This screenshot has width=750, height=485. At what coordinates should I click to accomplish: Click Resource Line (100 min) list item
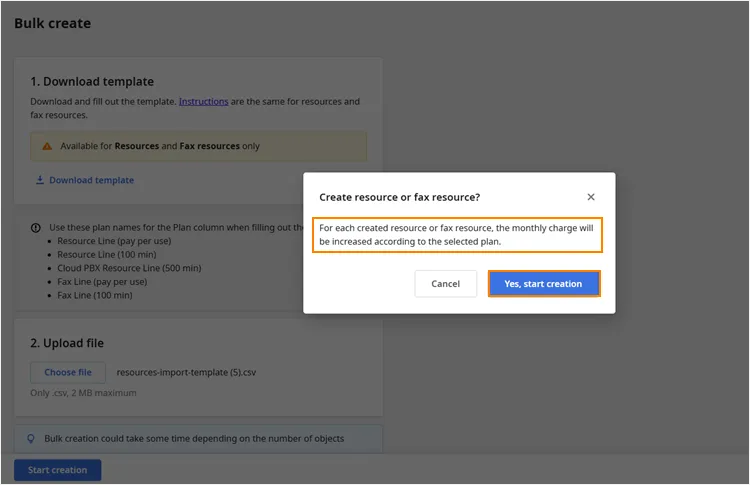107,254
